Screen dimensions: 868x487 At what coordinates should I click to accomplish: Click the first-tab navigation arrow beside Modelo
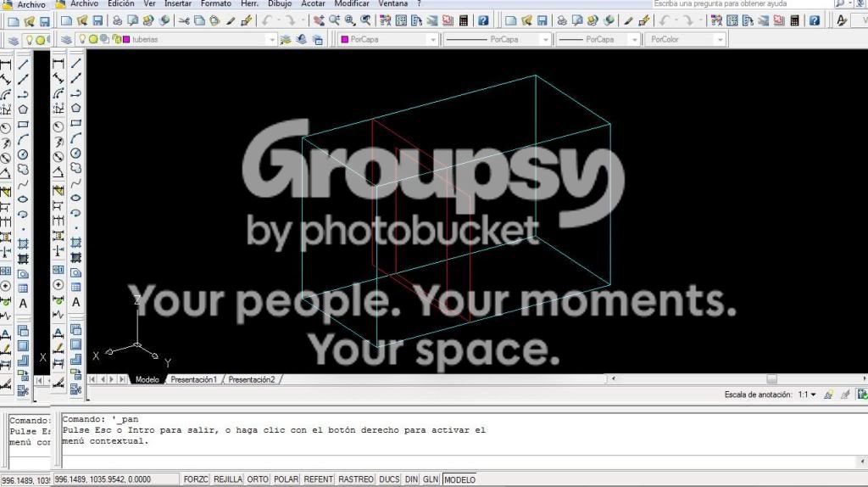click(92, 379)
